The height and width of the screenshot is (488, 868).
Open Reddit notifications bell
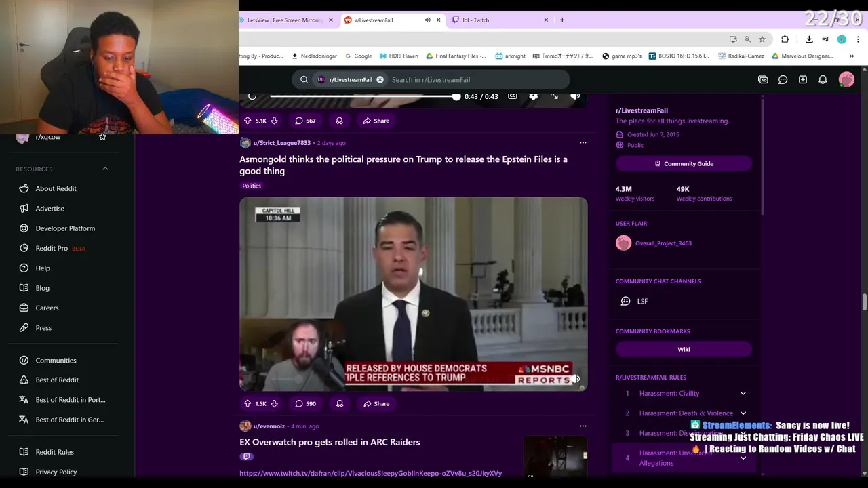click(x=823, y=79)
